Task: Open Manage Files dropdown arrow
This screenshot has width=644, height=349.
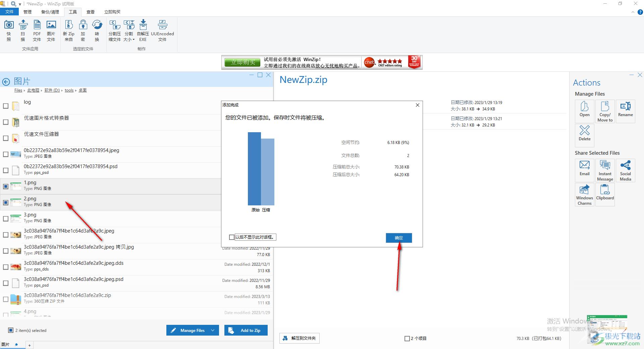Action: (213, 331)
